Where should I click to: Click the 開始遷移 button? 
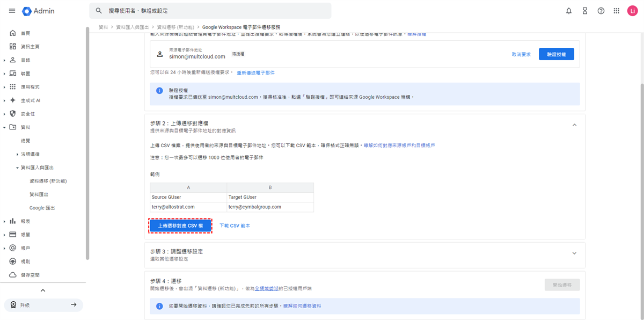pos(562,285)
